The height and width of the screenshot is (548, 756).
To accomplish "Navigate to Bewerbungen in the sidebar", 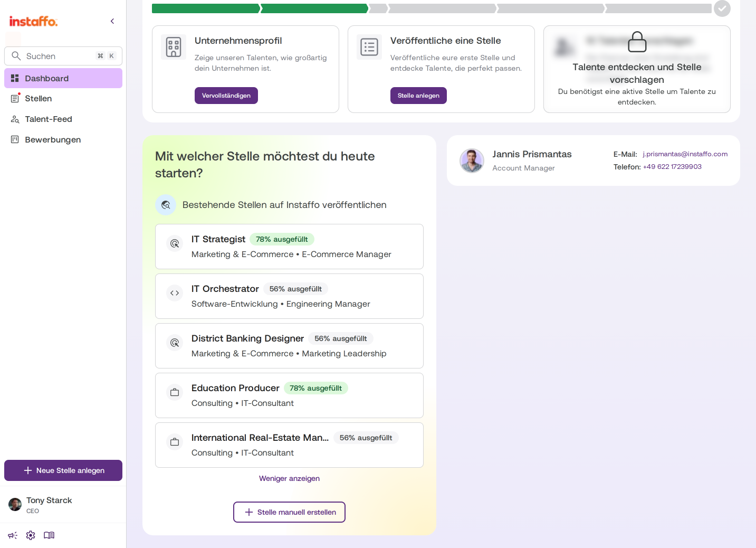I will coord(63,140).
